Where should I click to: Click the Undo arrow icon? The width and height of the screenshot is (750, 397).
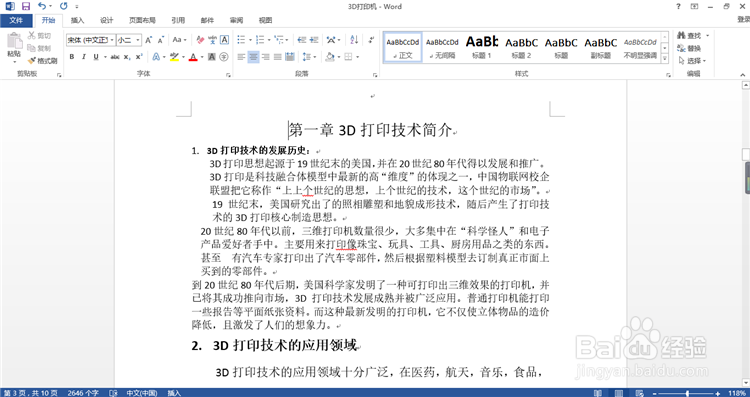[42, 7]
